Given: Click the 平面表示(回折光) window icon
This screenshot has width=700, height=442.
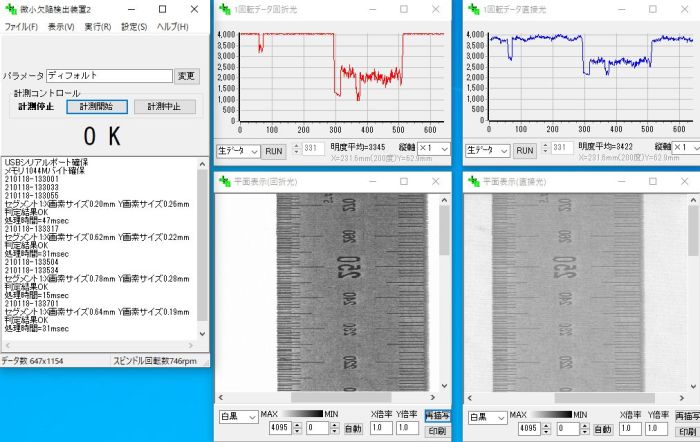Looking at the screenshot, I should point(225,182).
